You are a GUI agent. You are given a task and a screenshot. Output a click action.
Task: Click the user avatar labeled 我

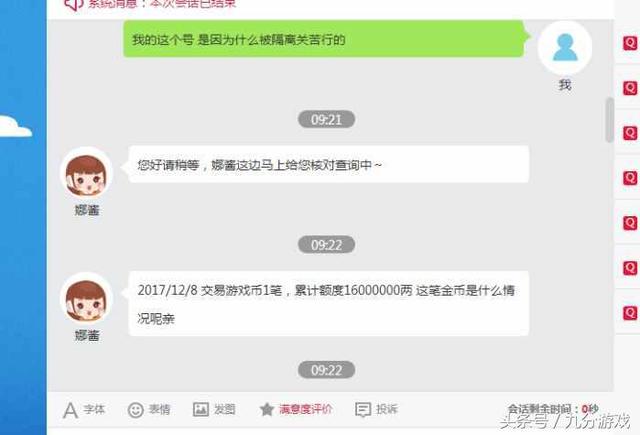point(565,48)
